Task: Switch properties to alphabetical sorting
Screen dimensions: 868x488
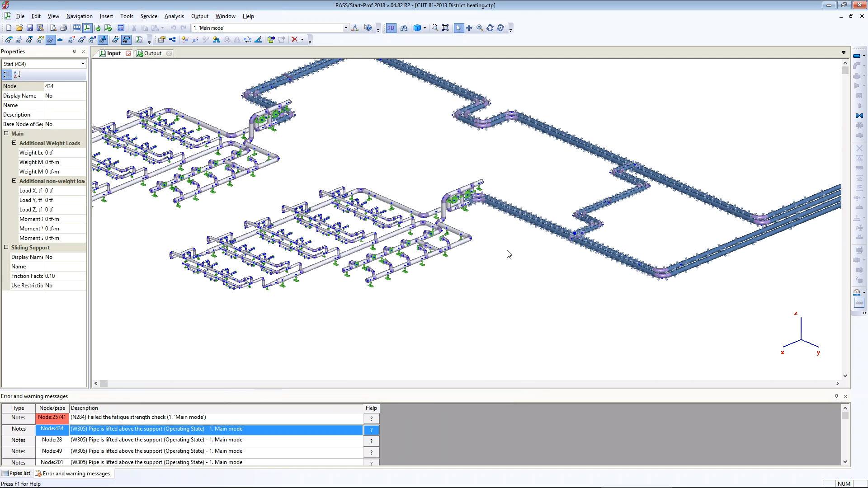Action: click(x=16, y=75)
